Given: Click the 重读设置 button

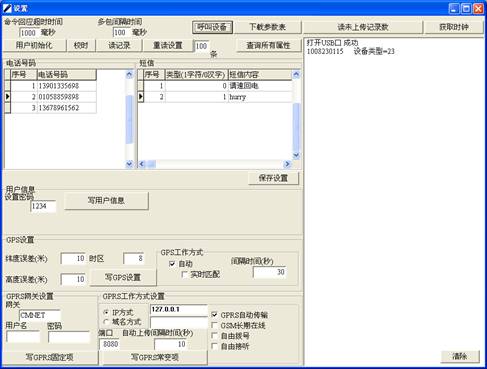Looking at the screenshot, I should coord(168,45).
